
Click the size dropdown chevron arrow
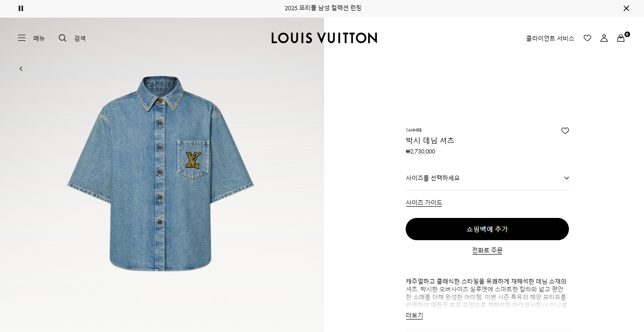pos(566,178)
